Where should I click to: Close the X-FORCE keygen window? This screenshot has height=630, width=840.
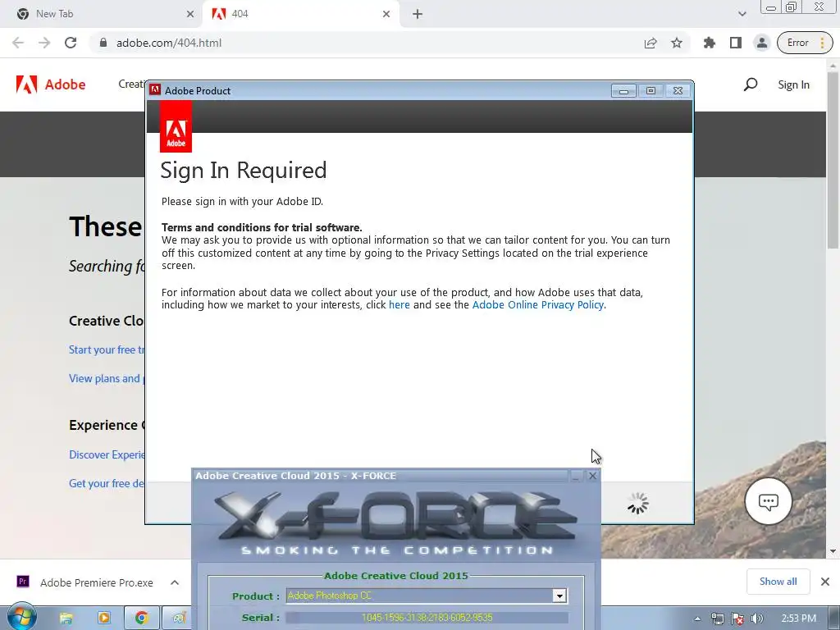(x=592, y=476)
